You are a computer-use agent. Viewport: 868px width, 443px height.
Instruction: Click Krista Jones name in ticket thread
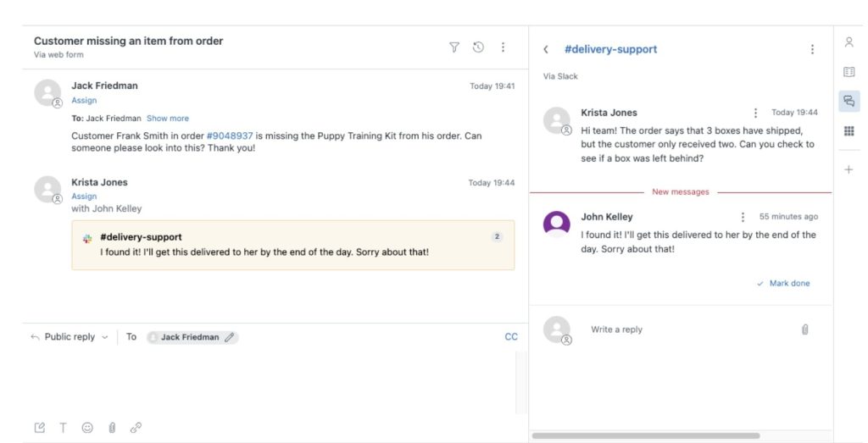[x=100, y=182]
